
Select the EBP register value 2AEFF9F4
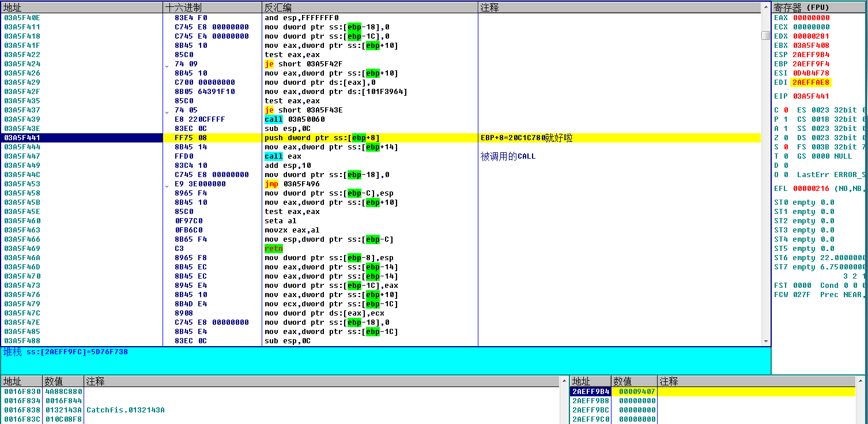pos(812,64)
